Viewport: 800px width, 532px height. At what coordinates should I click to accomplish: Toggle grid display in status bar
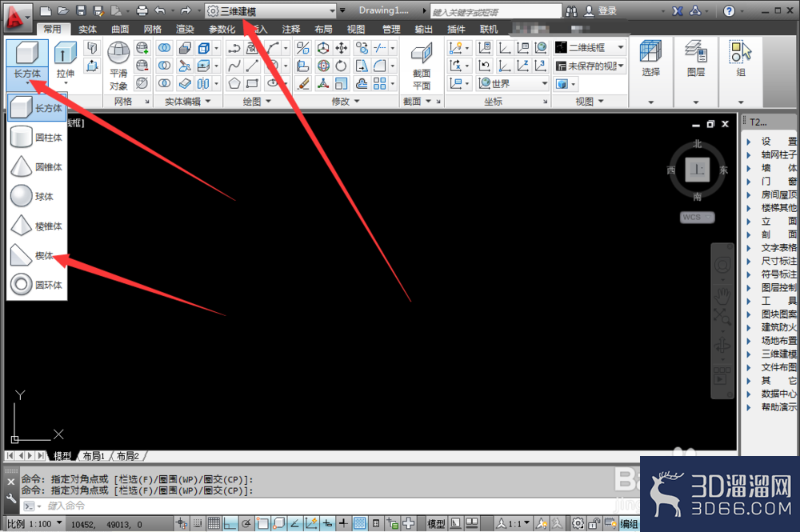pyautogui.click(x=214, y=523)
